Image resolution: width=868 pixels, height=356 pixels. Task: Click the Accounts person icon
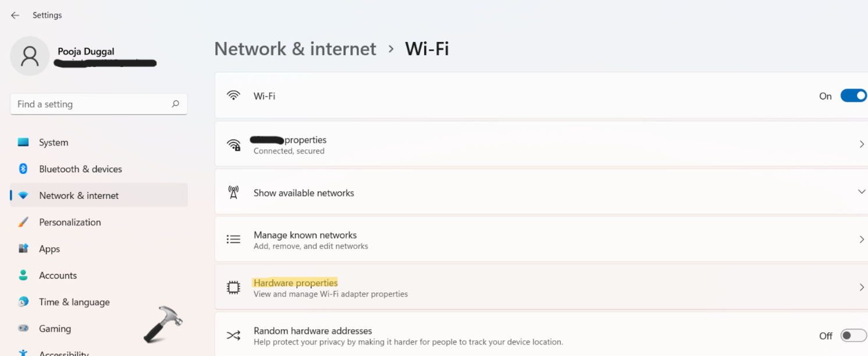click(23, 275)
